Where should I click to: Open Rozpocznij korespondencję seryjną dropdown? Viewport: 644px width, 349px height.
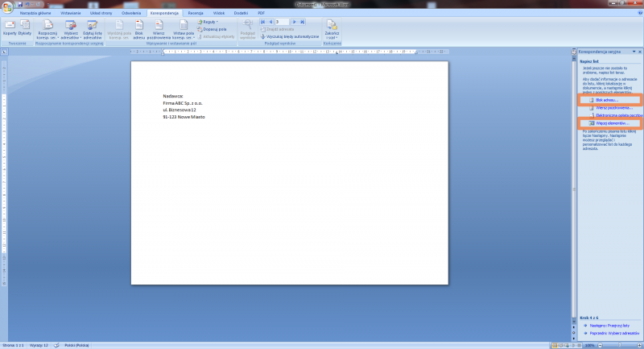point(48,30)
